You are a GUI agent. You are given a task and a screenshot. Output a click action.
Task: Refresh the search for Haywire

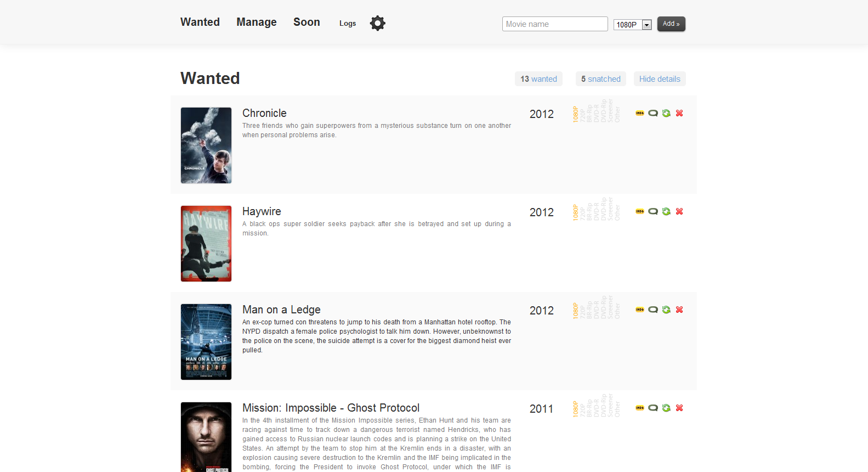tap(666, 211)
